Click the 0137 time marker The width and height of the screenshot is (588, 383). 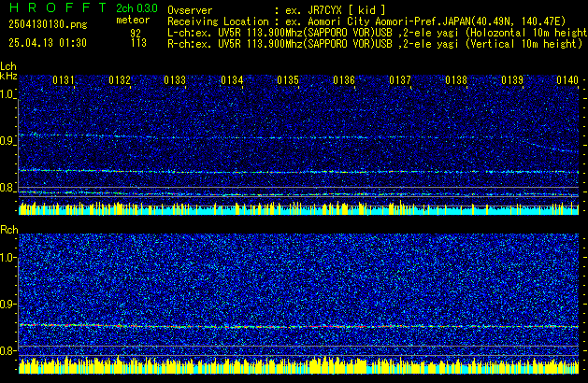(400, 80)
